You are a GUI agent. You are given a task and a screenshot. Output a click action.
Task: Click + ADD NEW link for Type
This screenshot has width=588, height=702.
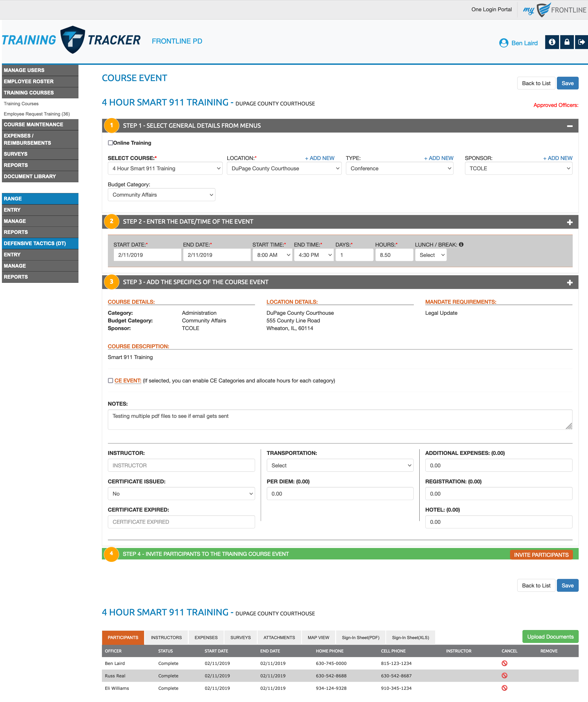tap(438, 158)
